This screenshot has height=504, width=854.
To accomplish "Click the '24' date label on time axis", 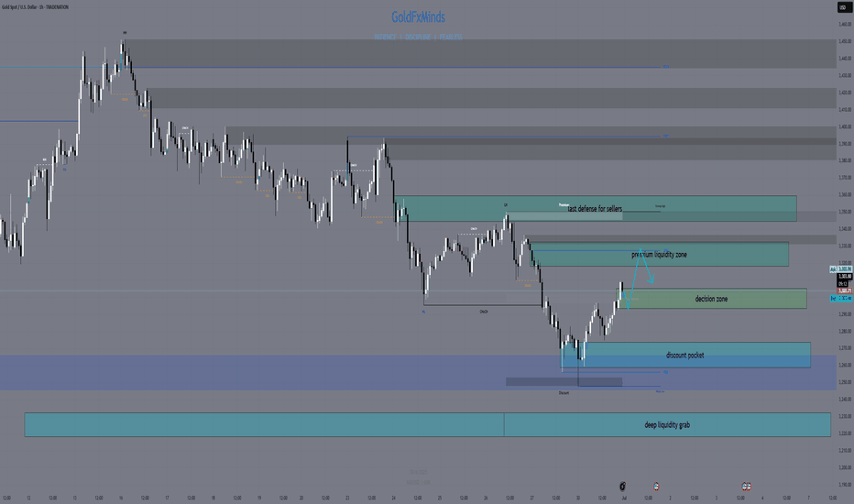I will click(x=393, y=498).
